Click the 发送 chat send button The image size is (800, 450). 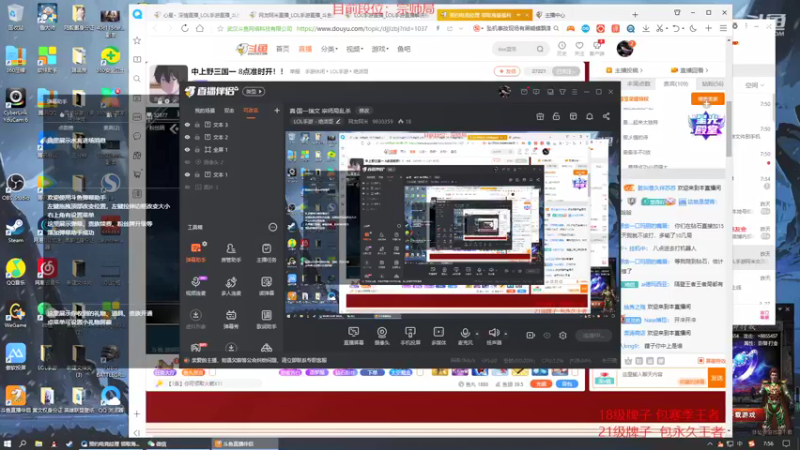(x=717, y=379)
